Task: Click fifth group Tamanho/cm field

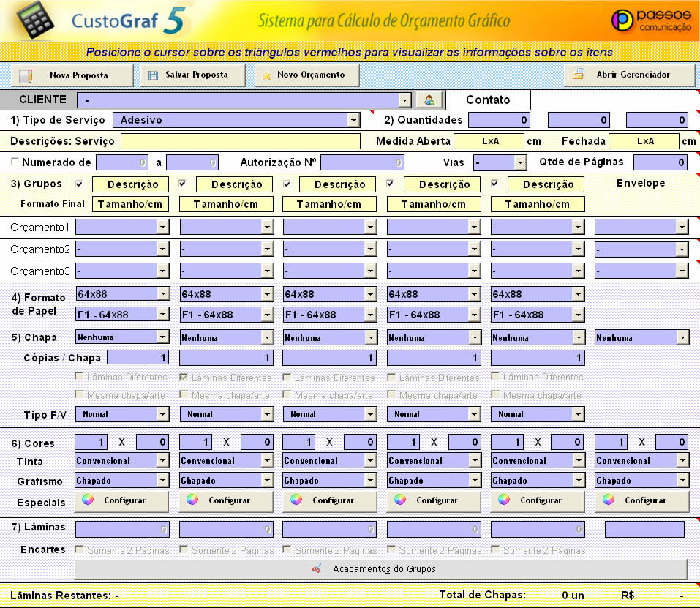Action: [x=538, y=204]
